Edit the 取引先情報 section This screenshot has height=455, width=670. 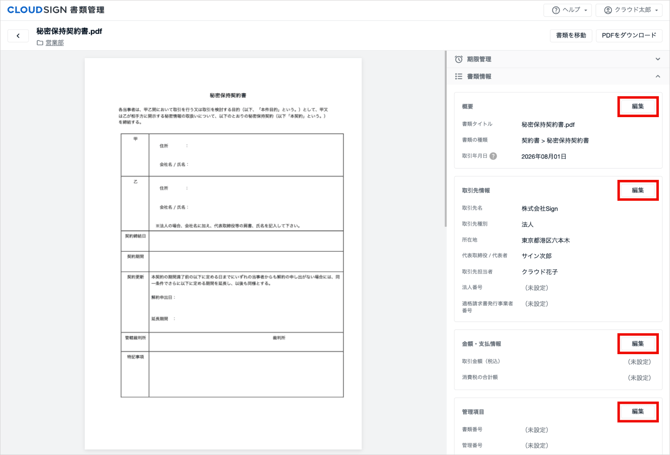pyautogui.click(x=638, y=191)
